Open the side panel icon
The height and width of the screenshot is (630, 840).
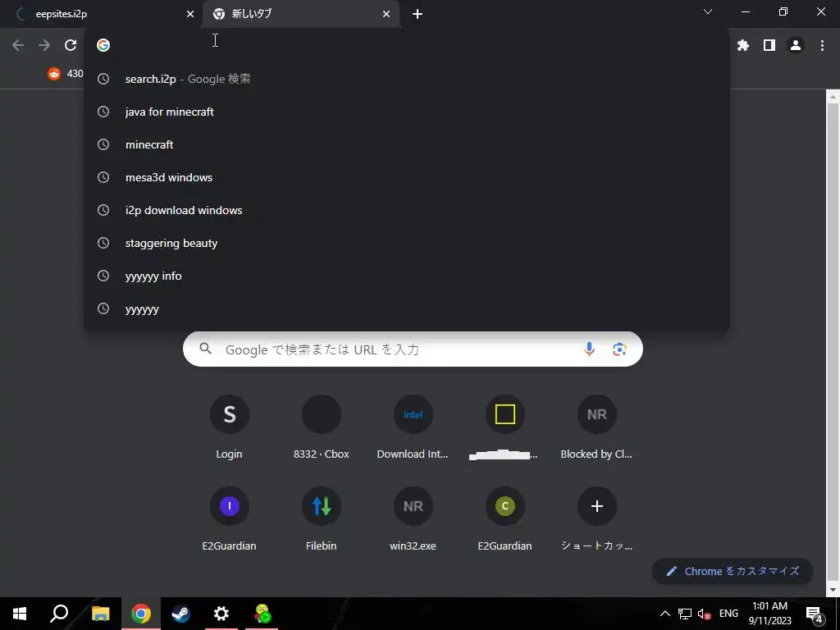769,46
